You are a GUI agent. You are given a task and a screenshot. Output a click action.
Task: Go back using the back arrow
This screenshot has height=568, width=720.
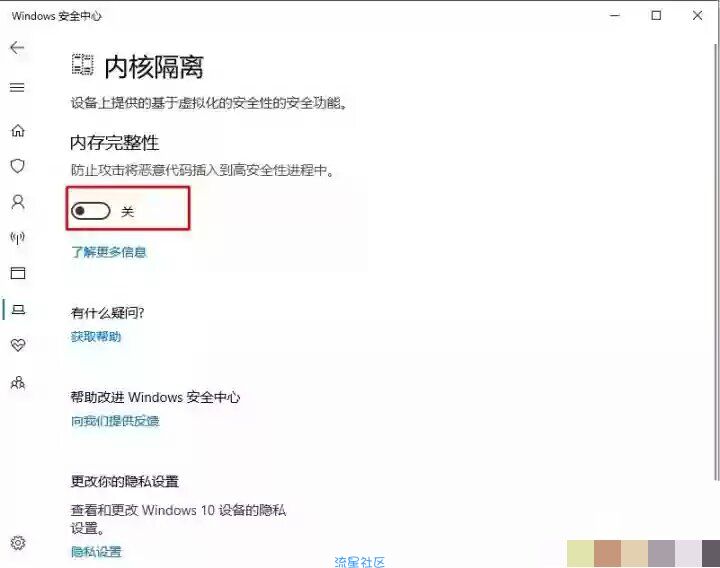pos(17,47)
